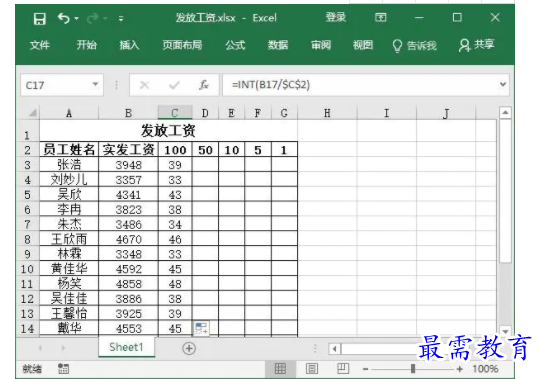Viewport: 540px width, 379px height.
Task: Expand the formula bar chevron
Action: (x=502, y=84)
